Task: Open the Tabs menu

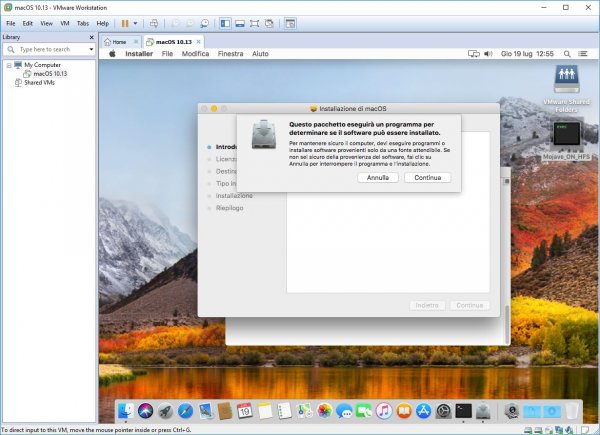Action: [x=83, y=23]
